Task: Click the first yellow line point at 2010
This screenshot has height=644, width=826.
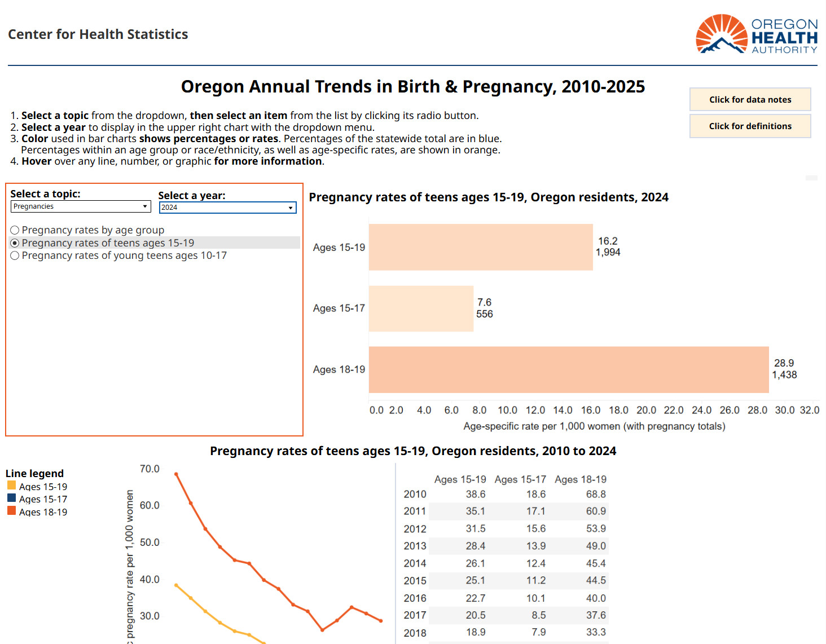Action: coord(176,585)
